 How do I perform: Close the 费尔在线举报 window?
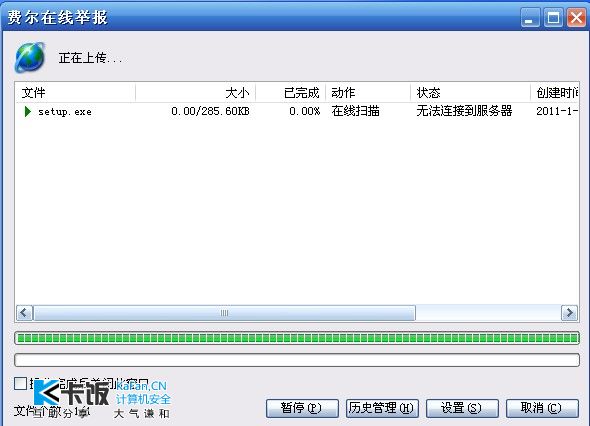(x=576, y=18)
